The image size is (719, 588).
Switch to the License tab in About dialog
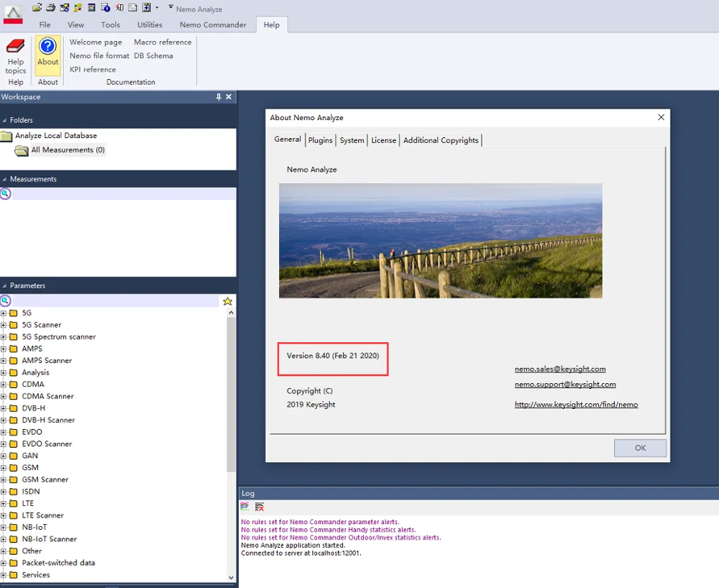(x=383, y=140)
